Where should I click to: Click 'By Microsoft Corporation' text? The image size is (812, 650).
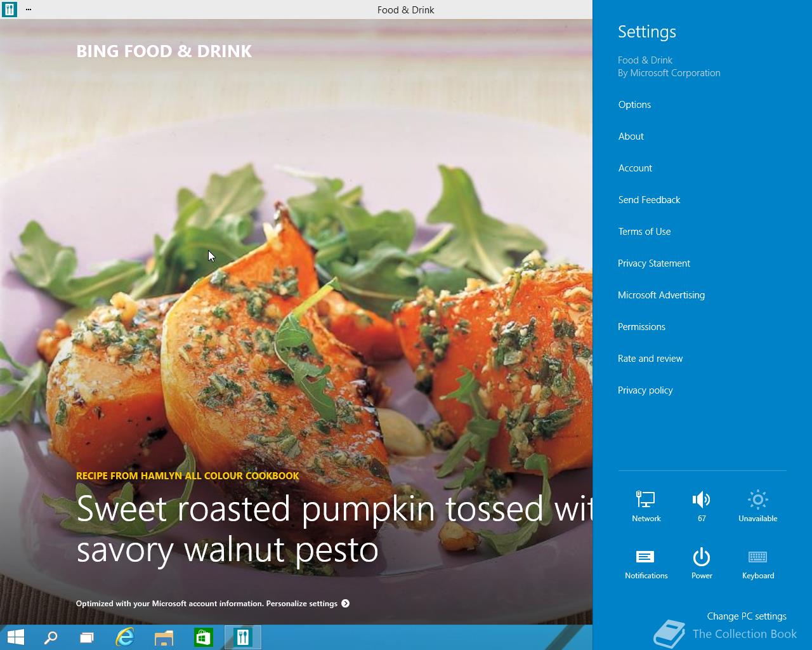pyautogui.click(x=669, y=73)
